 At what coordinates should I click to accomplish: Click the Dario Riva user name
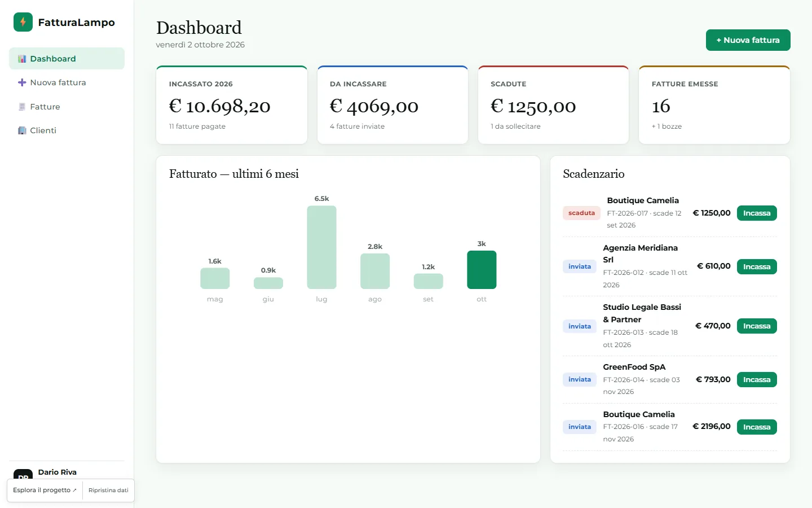[57, 472]
